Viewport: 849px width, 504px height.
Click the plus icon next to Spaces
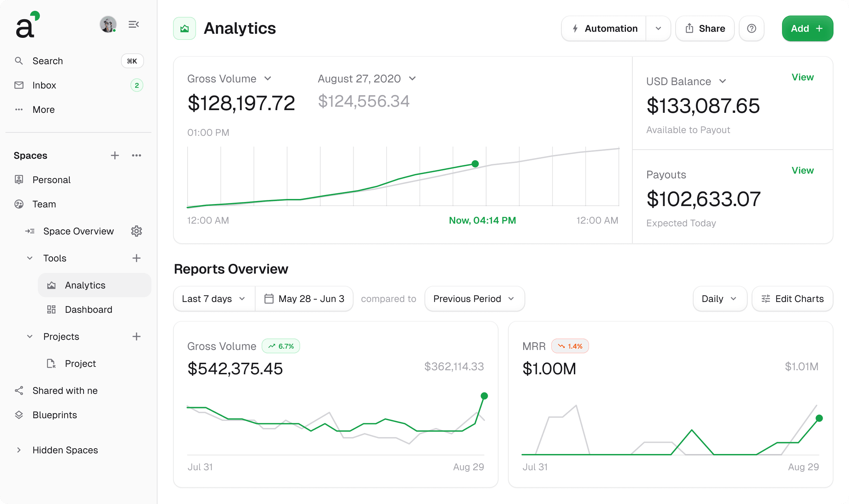pyautogui.click(x=115, y=155)
